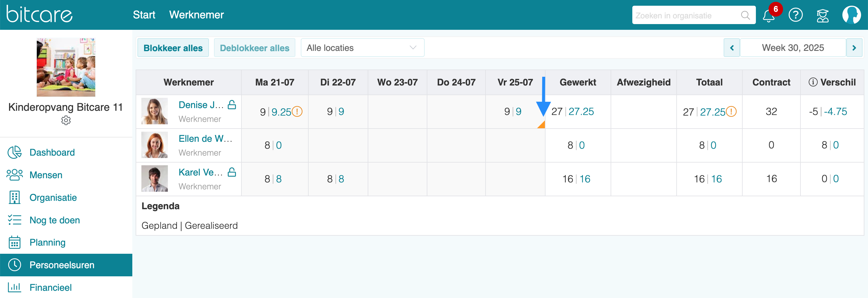Click Denise's profile photo
Viewport: 868px width, 298px height.
click(x=154, y=111)
